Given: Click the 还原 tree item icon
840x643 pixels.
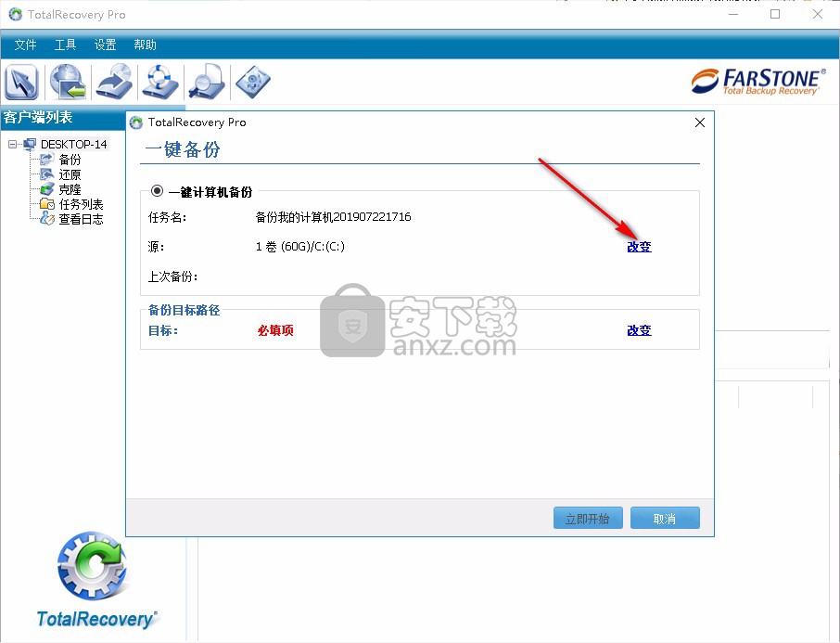Looking at the screenshot, I should (x=46, y=174).
